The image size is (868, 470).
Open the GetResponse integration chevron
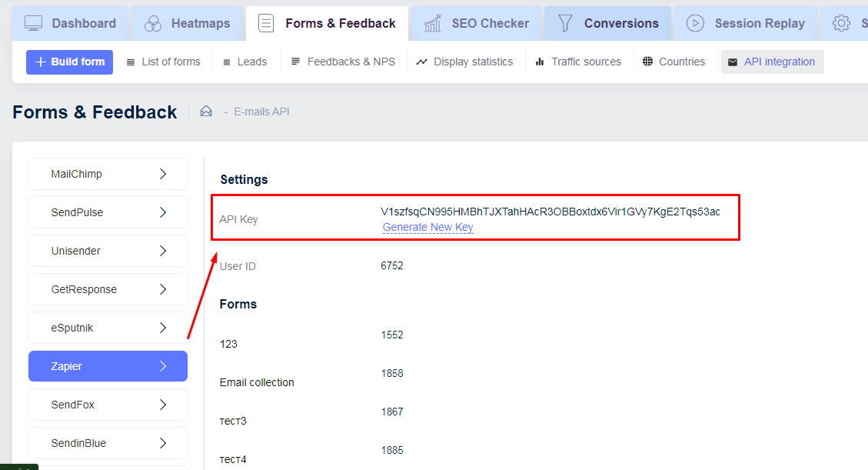(x=163, y=289)
